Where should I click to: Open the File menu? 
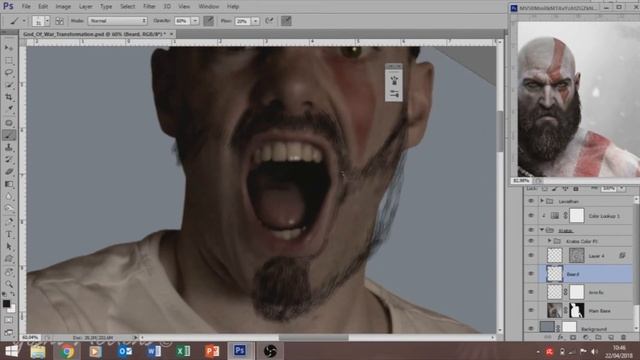tap(26, 7)
